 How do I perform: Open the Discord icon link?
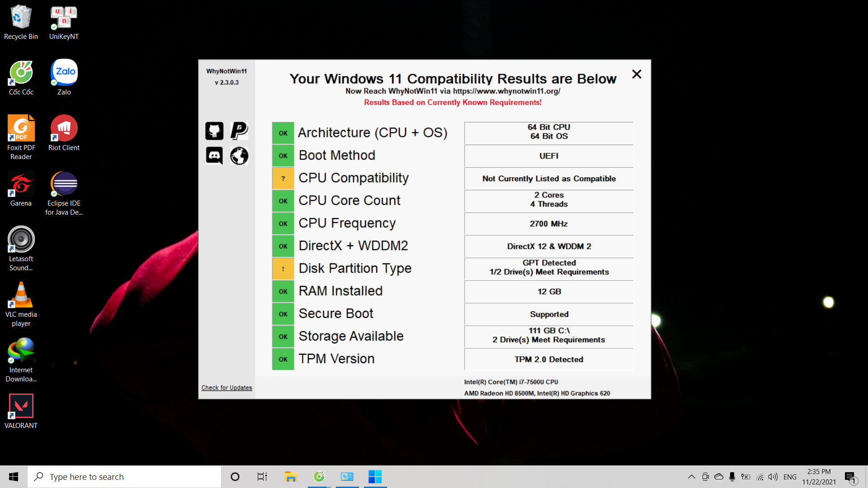[214, 156]
